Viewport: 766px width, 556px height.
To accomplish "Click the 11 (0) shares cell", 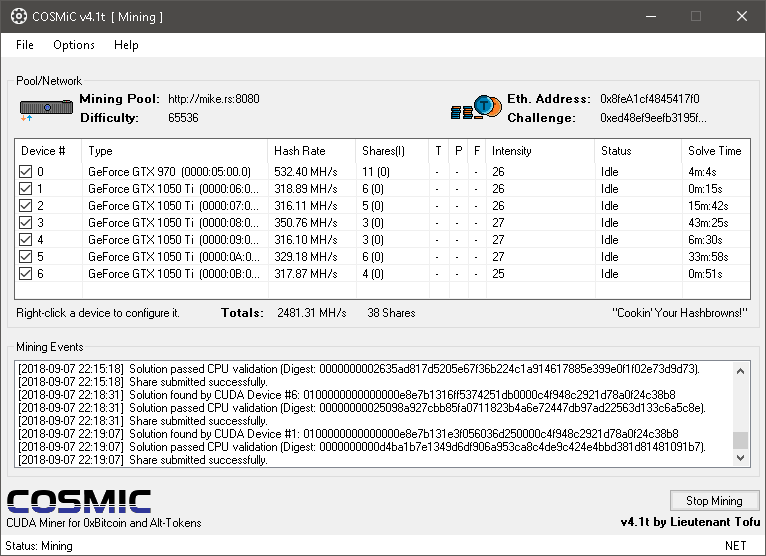I will [x=376, y=171].
